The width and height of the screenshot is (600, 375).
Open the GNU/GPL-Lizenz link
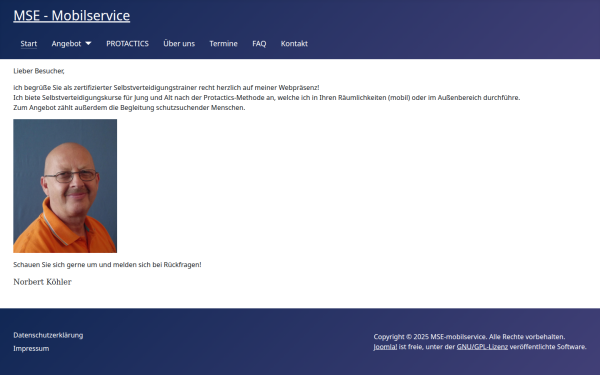tap(482, 347)
